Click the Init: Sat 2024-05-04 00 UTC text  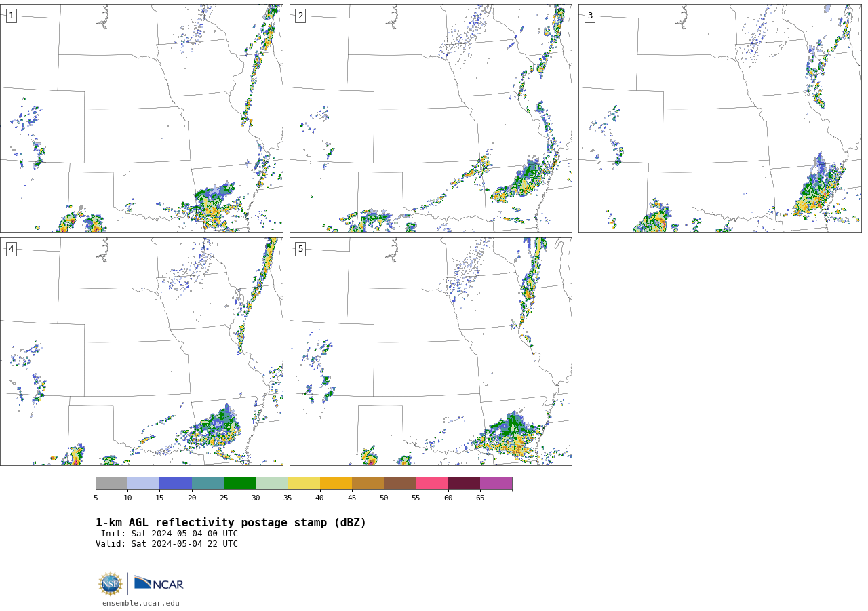point(170,534)
